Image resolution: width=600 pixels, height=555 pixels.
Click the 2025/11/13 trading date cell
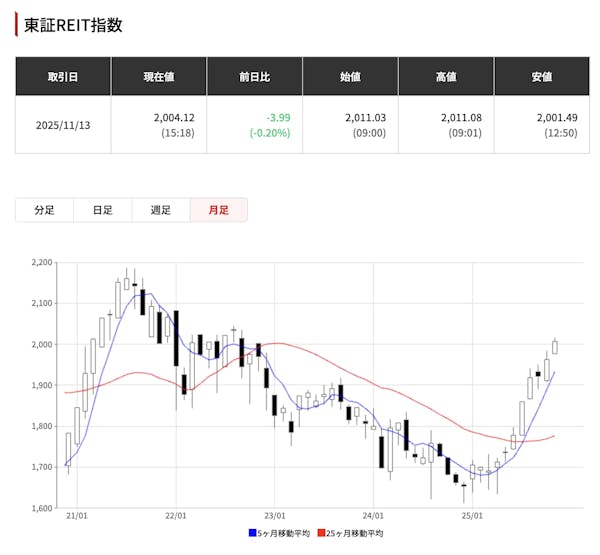coord(63,125)
